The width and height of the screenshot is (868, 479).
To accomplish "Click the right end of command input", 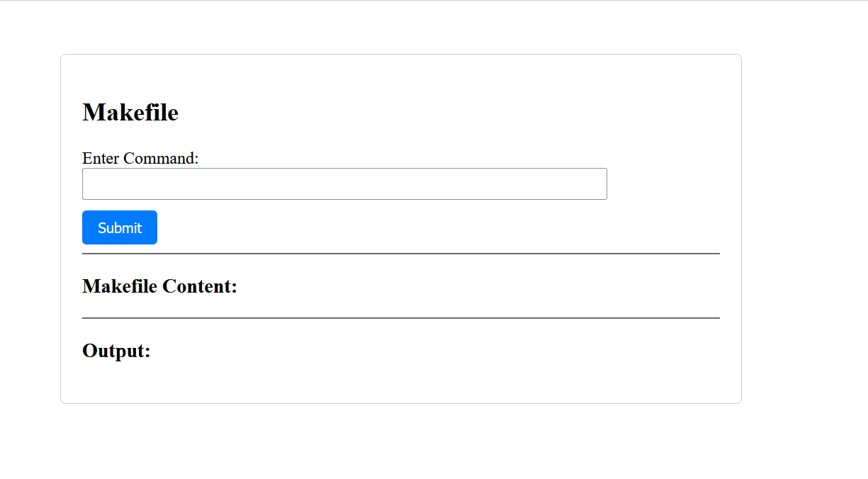I will click(x=599, y=184).
